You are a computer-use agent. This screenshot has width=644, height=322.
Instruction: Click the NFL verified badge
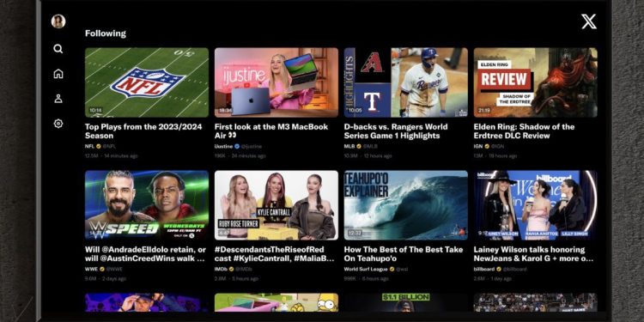coord(99,146)
